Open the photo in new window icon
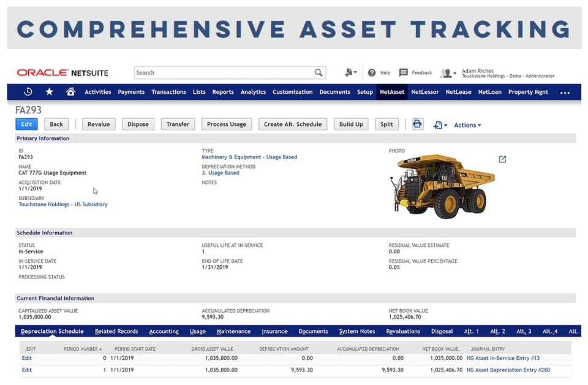The width and height of the screenshot is (588, 385). [x=502, y=159]
